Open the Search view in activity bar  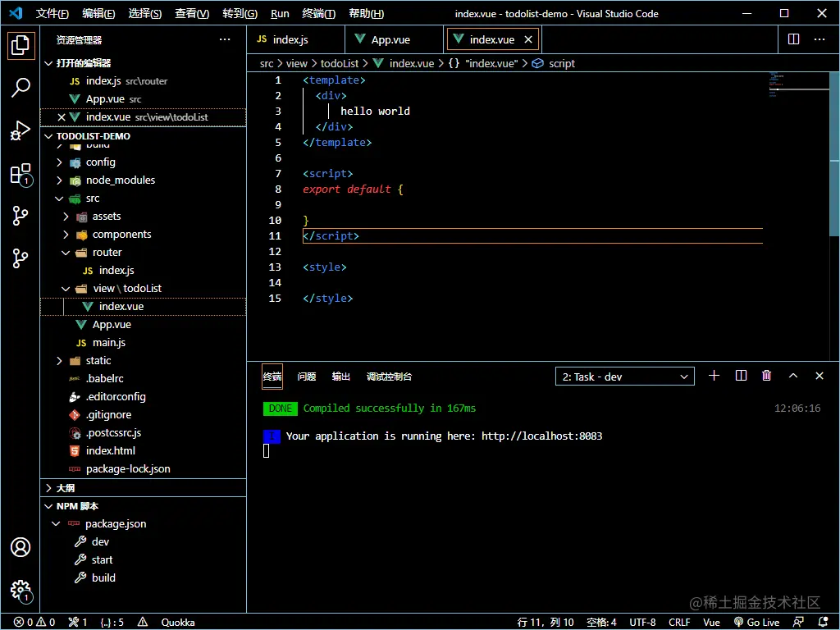(x=21, y=88)
